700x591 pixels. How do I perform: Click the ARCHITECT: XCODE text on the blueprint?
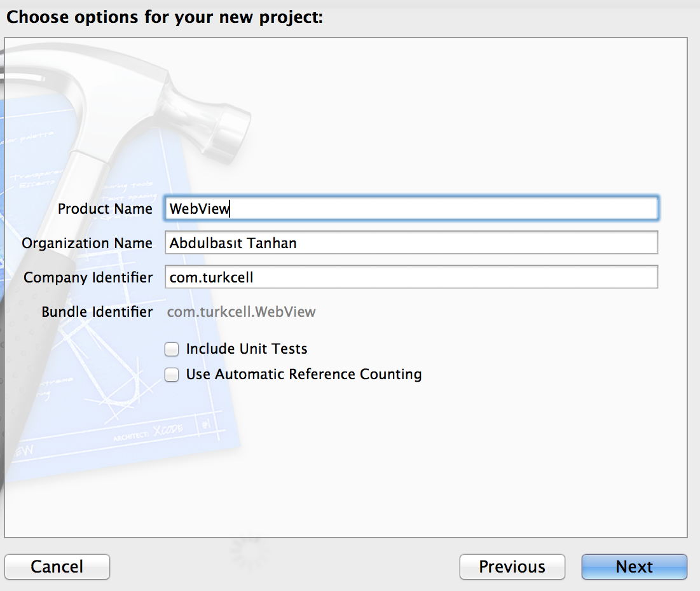148,433
